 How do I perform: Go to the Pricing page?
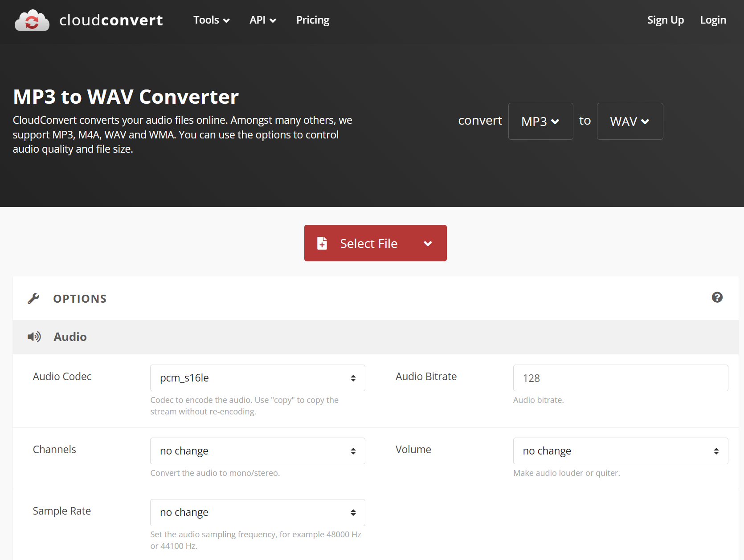click(312, 20)
